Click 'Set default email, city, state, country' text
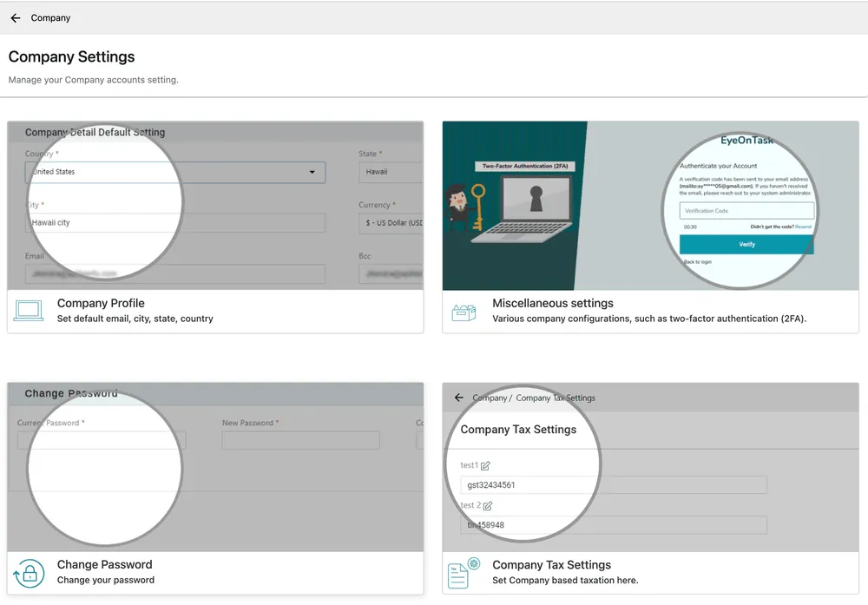 point(135,319)
